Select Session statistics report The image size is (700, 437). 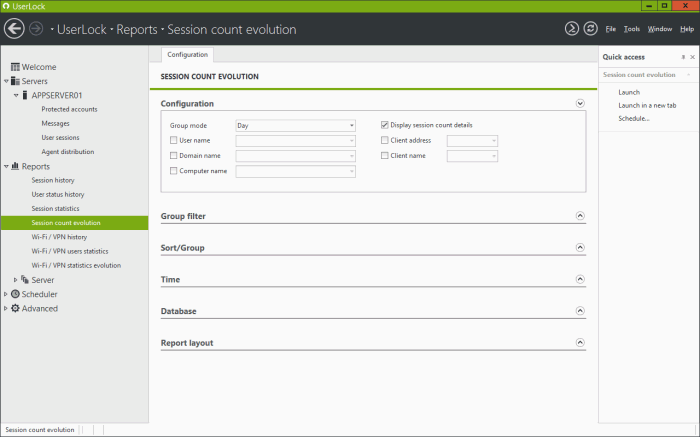pos(55,208)
